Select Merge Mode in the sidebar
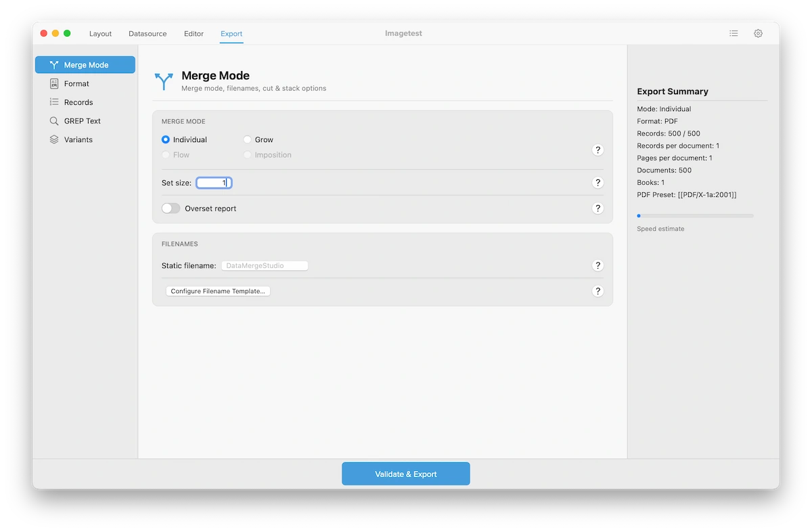Viewport: 812px width, 532px height. (85, 65)
